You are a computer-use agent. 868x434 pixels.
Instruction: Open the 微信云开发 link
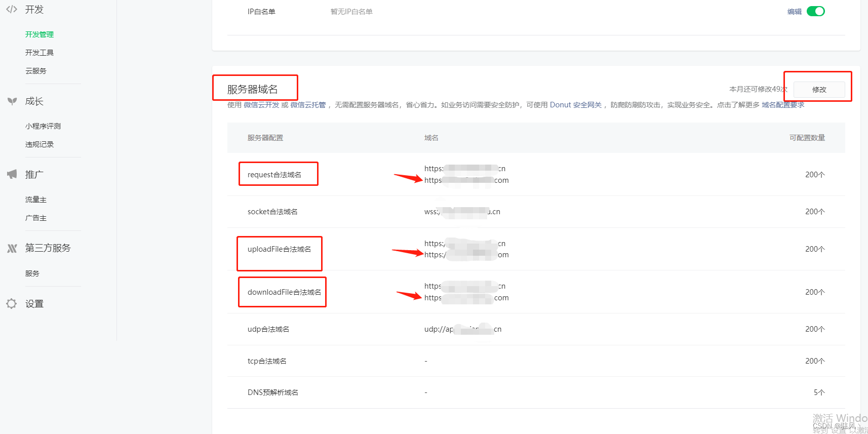261,105
